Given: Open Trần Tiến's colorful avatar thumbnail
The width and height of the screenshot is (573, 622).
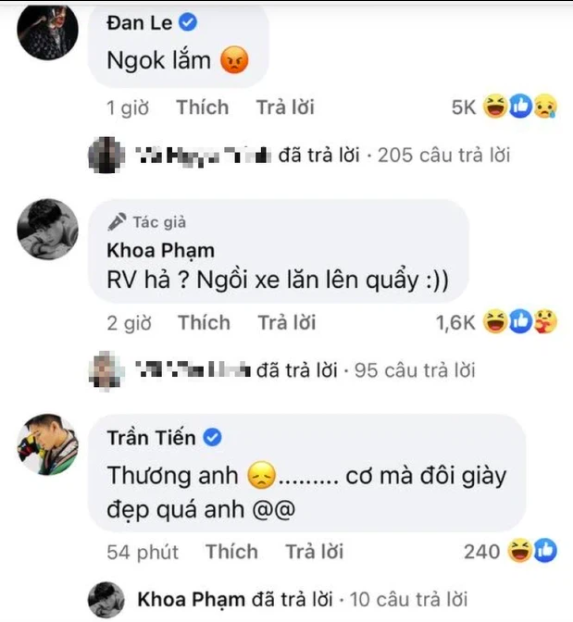Looking at the screenshot, I should pos(48,445).
